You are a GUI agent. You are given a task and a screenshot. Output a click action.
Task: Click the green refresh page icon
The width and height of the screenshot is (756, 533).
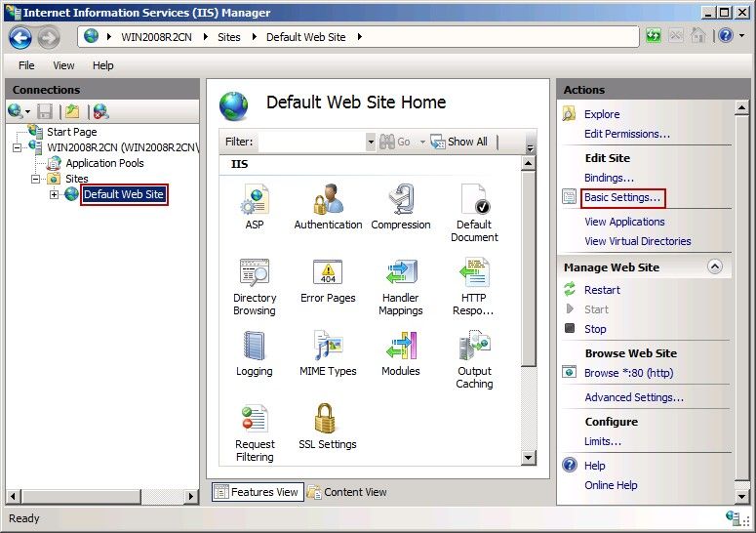tap(654, 36)
